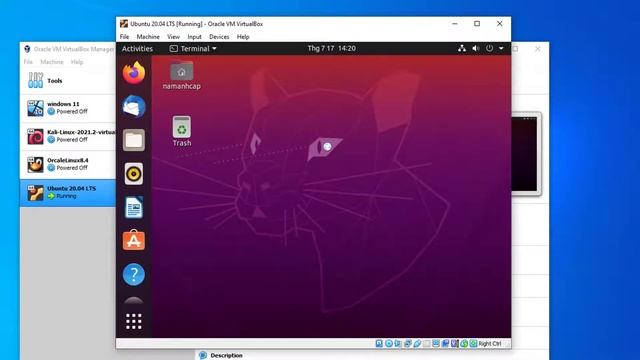Open Help menu in VirtualBox Manager window
Viewport: 640px width, 360px height.
tap(77, 62)
